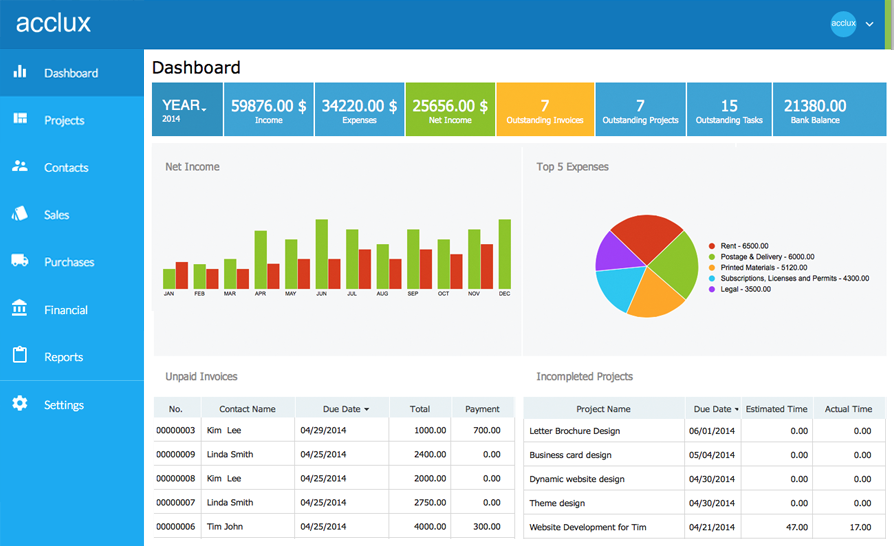This screenshot has height=546, width=894.
Task: Select invoice 00000003 row for Kim Lee
Action: [333, 430]
